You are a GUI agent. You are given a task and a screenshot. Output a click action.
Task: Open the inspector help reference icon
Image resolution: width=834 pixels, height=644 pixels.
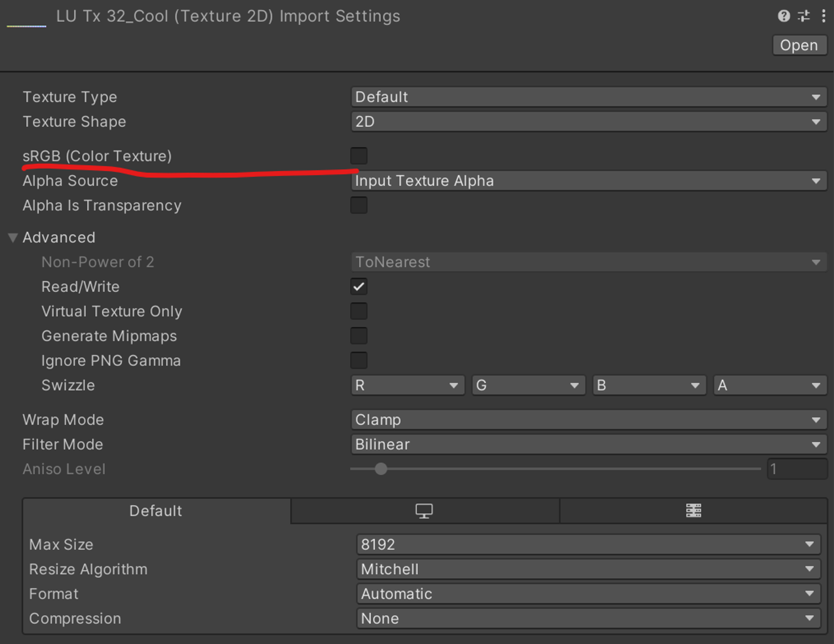(x=784, y=16)
